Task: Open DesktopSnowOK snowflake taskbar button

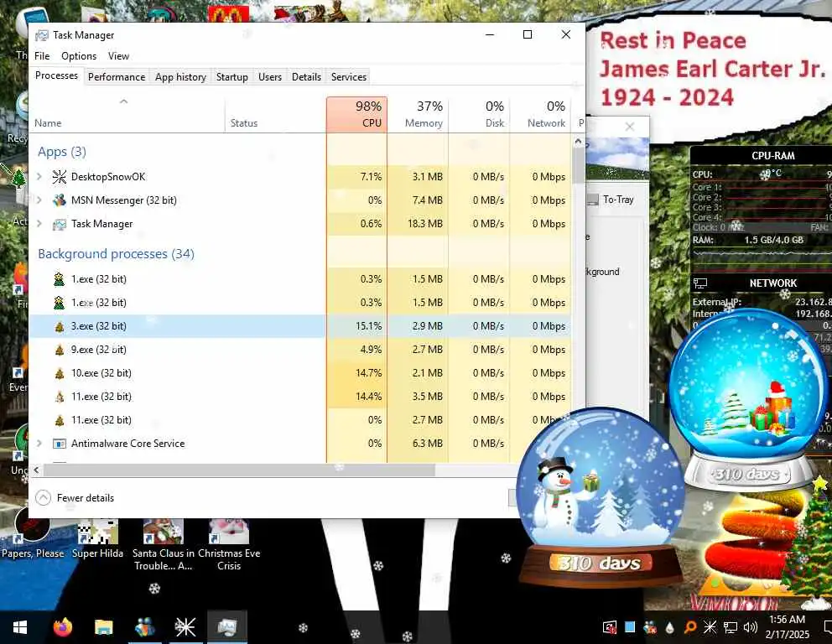Action: (x=185, y=627)
